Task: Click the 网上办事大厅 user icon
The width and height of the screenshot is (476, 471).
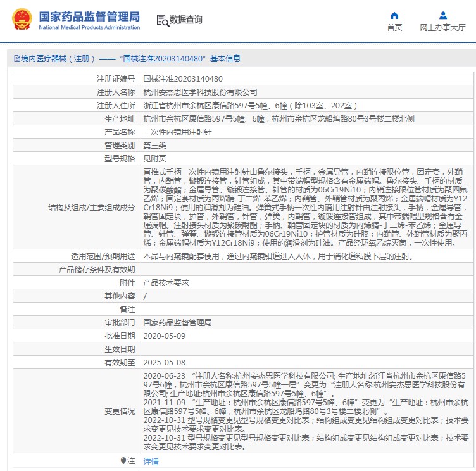Action: (x=443, y=15)
